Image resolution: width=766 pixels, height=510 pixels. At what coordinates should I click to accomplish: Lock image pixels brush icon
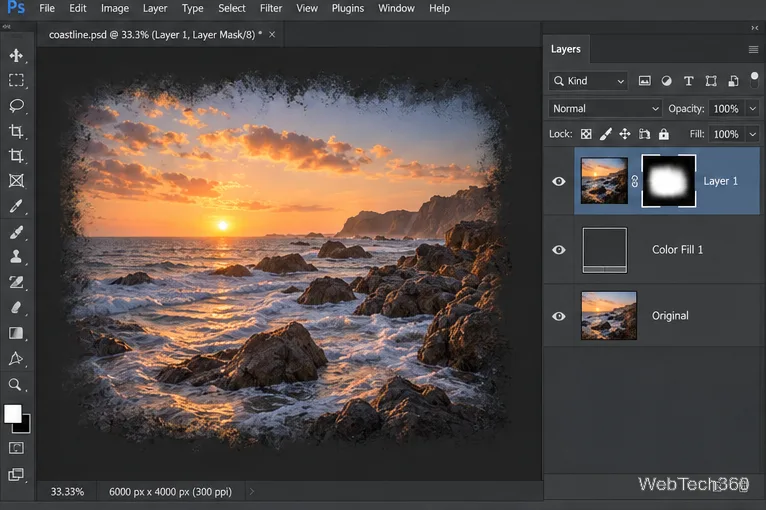[606, 134]
